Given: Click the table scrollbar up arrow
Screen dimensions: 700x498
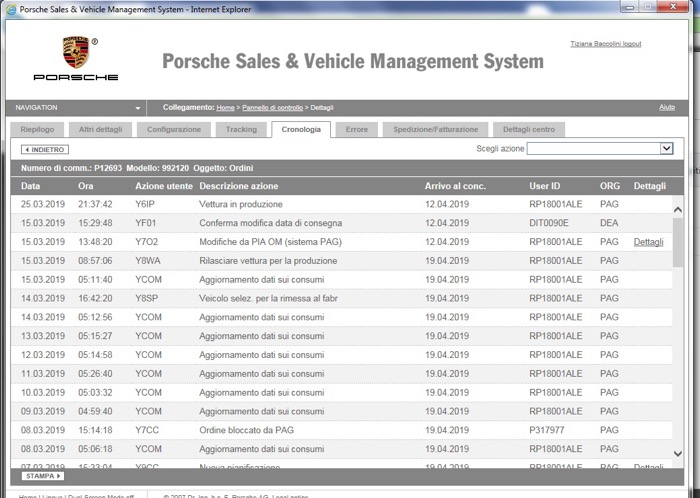Looking at the screenshot, I should 678,209.
